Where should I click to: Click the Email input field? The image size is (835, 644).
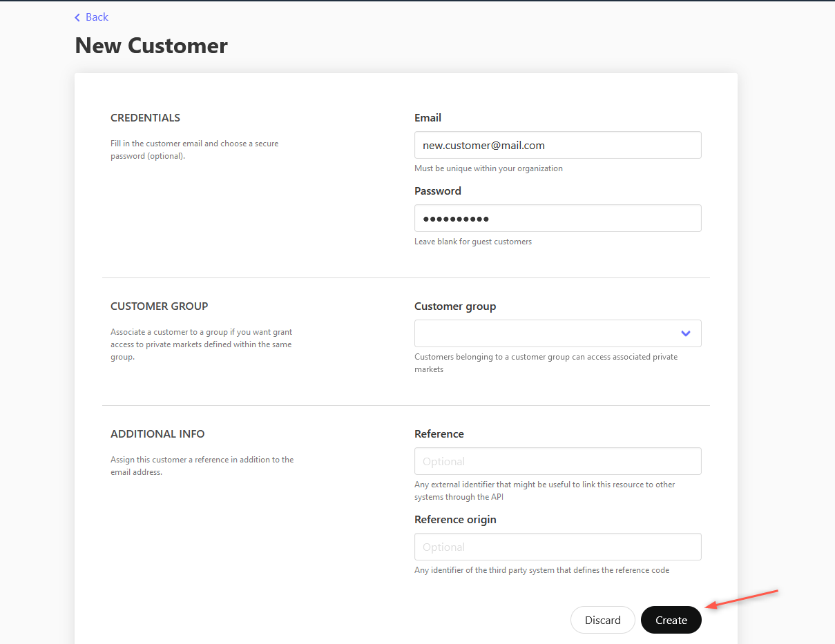point(557,145)
